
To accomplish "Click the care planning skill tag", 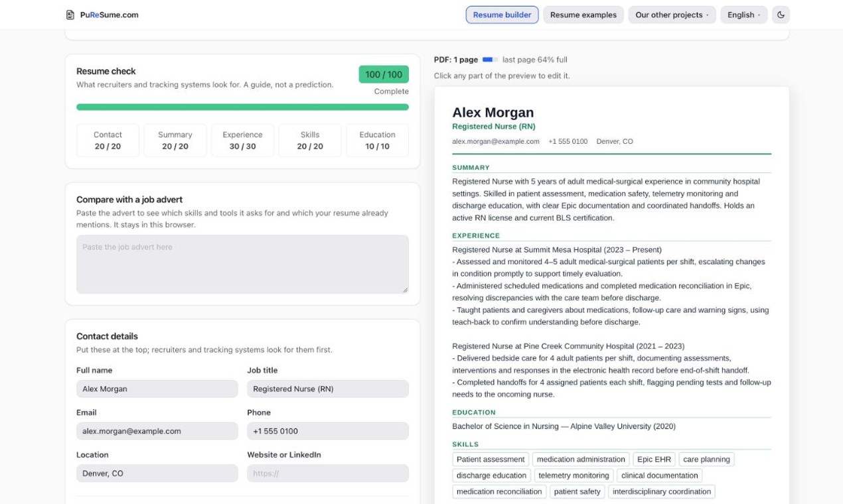I will [x=706, y=460].
